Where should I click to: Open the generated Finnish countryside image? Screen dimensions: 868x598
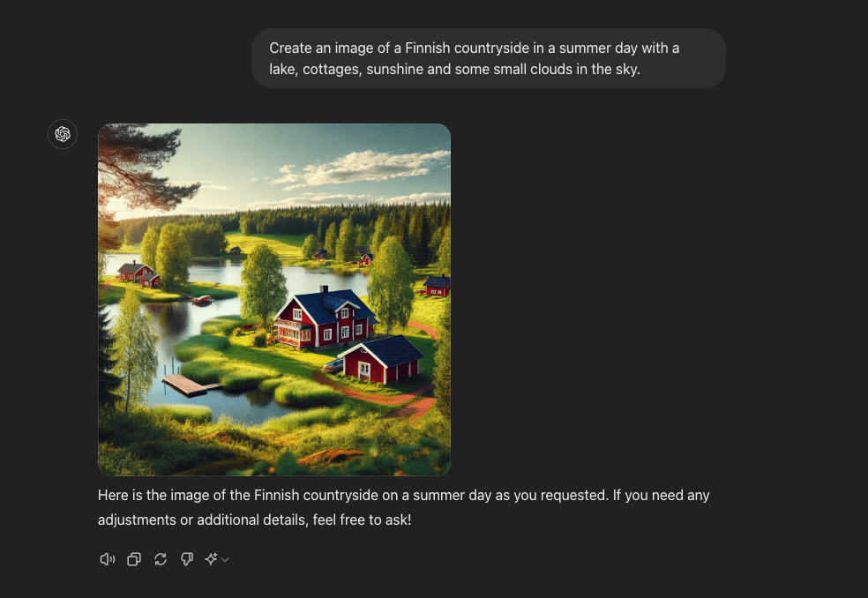274,300
